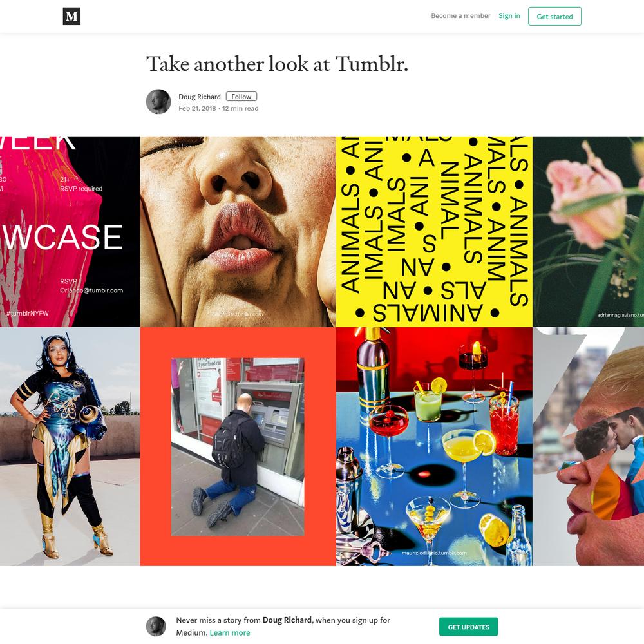The height and width of the screenshot is (644, 644).
Task: Open Doug Richard's author name link
Action: [x=200, y=97]
